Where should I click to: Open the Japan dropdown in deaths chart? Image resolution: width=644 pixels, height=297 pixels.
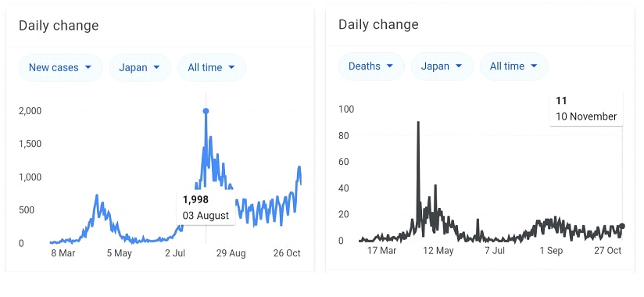click(442, 66)
